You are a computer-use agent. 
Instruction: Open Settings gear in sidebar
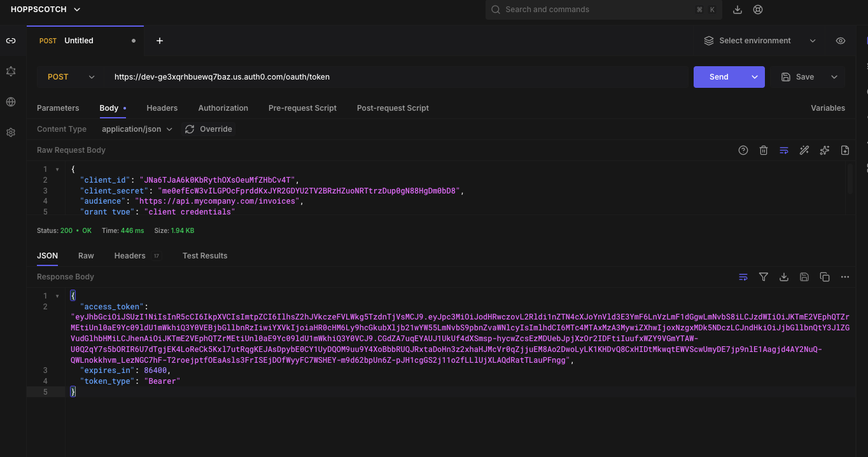[11, 132]
